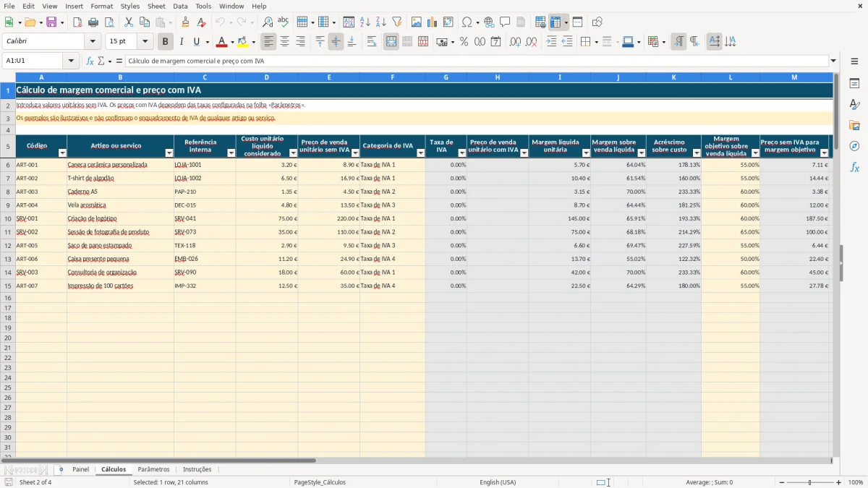Click PageStyle_Cálculos in status bar

point(319,482)
